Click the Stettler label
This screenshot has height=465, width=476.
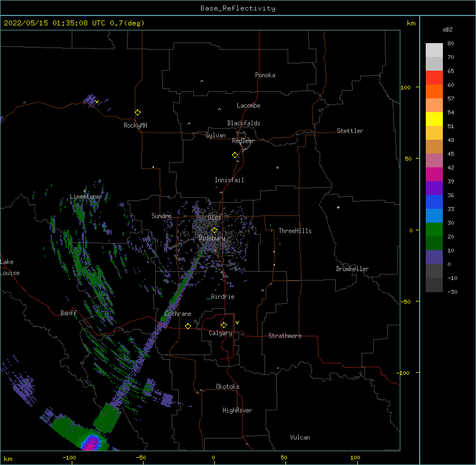(x=350, y=131)
